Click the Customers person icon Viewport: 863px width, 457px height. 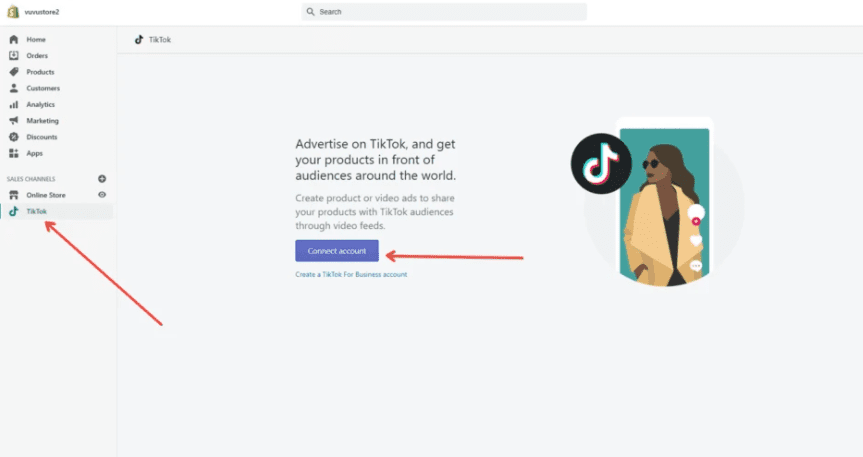pyautogui.click(x=14, y=88)
